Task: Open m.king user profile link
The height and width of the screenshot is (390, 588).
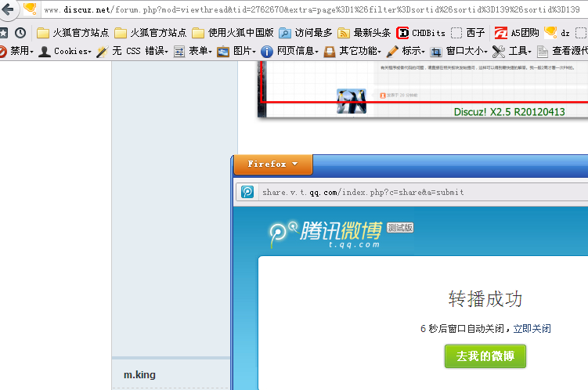Action: point(139,374)
